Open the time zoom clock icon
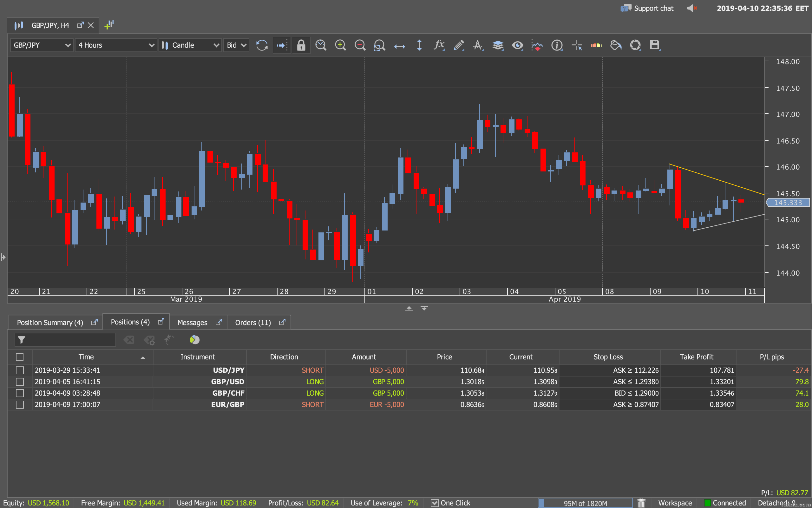 coord(321,45)
